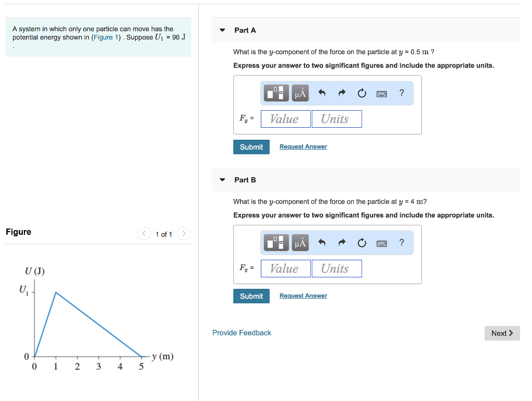The width and height of the screenshot is (532, 401).
Task: Open the symbols (μÅ) menu in Part A
Action: coord(300,93)
